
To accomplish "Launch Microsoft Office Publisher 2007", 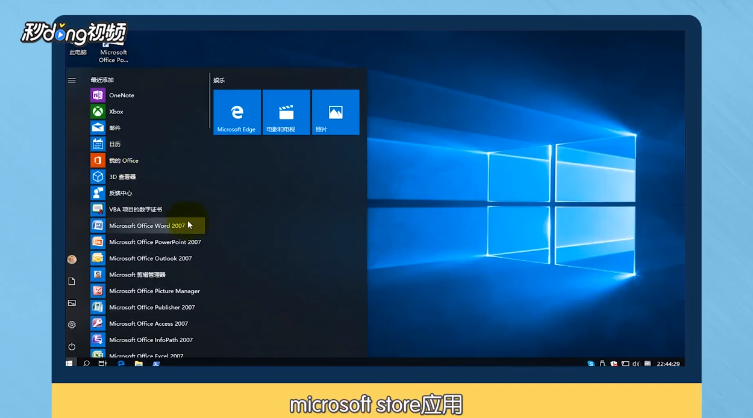I will coord(147,307).
